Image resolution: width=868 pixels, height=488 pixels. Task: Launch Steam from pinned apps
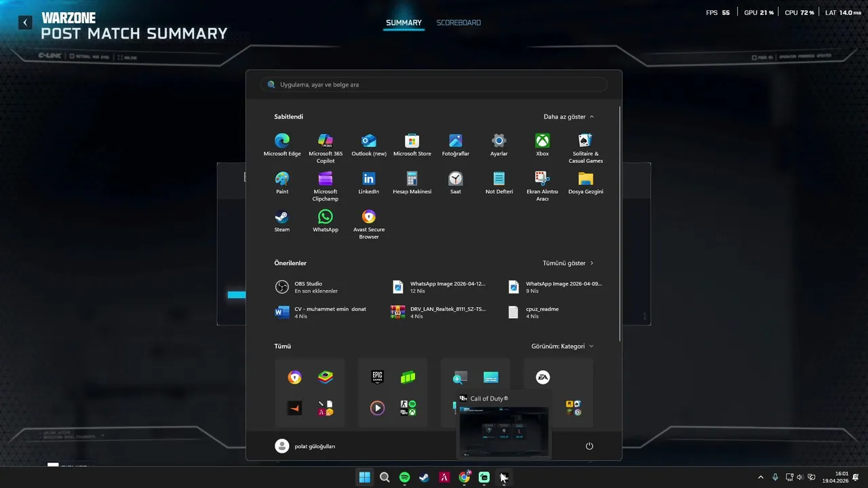[x=282, y=221]
